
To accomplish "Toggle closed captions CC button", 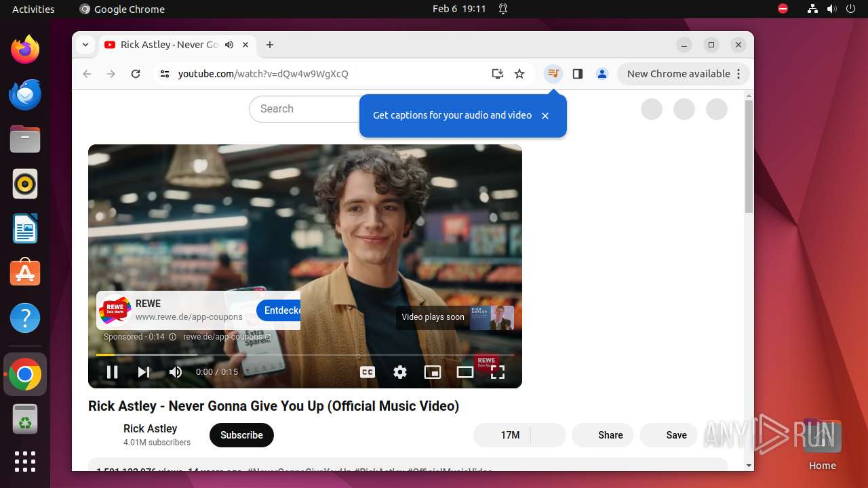I will pos(368,372).
